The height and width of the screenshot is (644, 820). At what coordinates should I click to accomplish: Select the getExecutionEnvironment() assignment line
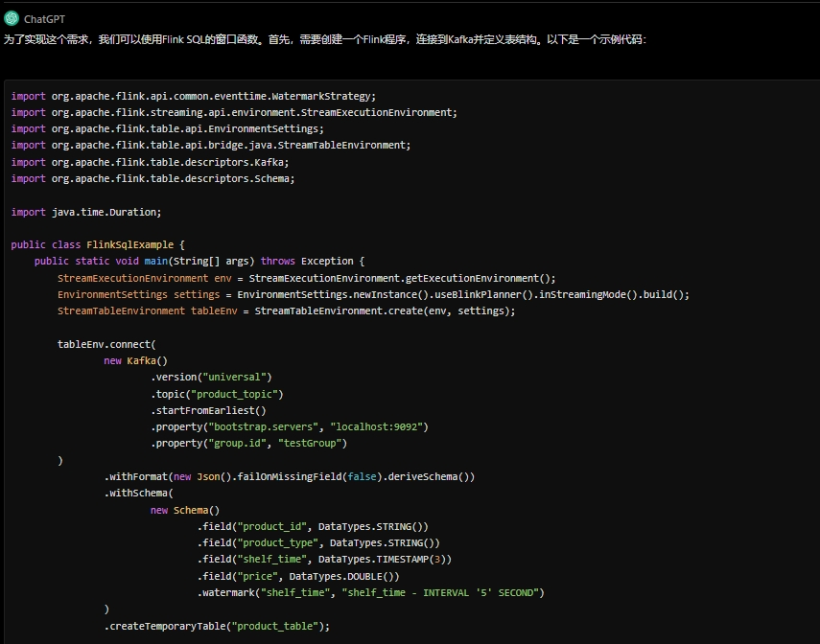click(307, 278)
